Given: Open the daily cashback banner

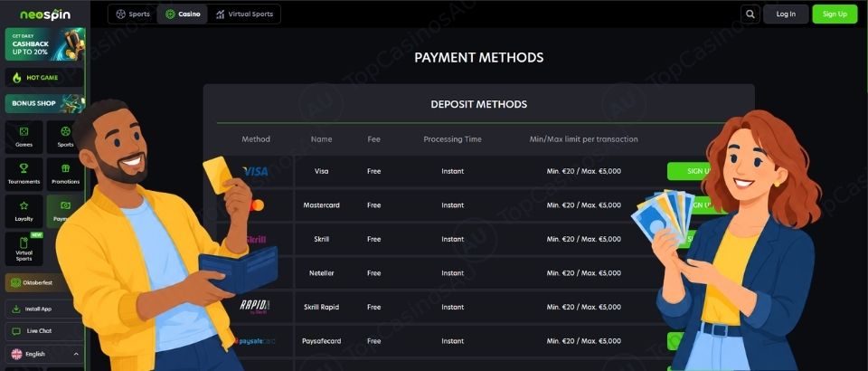Looking at the screenshot, I should coord(45,44).
